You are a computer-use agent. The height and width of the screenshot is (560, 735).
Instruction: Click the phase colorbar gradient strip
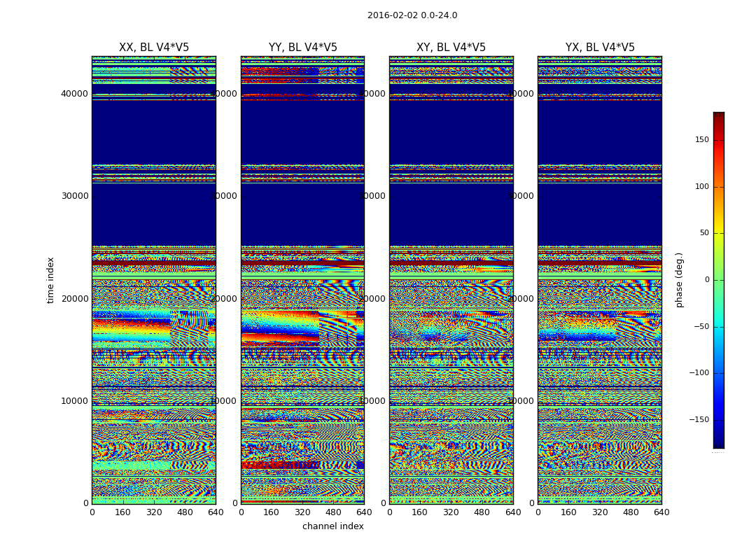coord(719,280)
